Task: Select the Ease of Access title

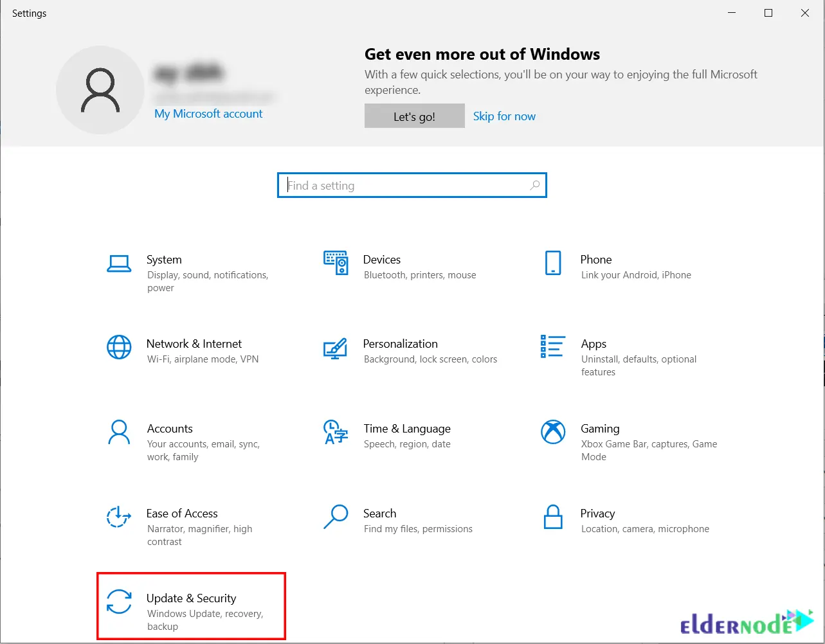Action: [x=182, y=514]
